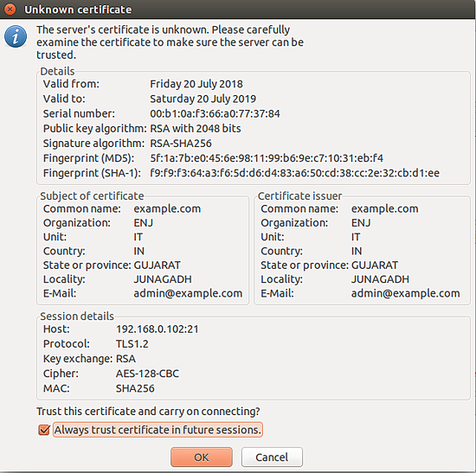
Task: Click the RSA-SHA256 signature algorithm value
Action: click(x=181, y=144)
